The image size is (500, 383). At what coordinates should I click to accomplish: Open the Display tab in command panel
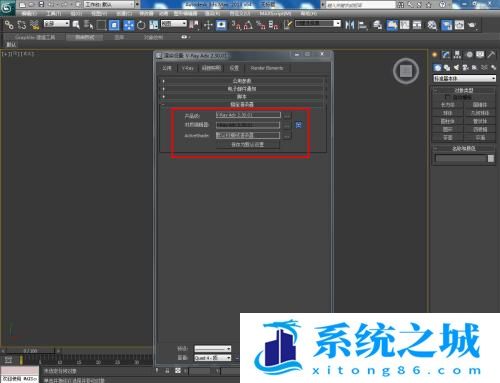pyautogui.click(x=480, y=54)
